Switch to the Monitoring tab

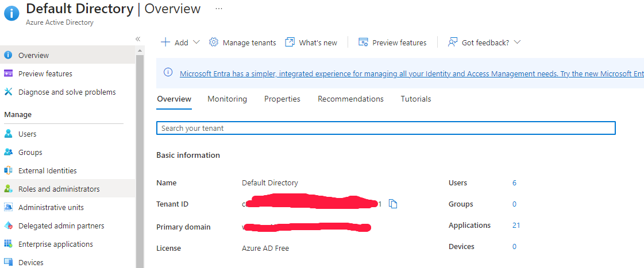tap(227, 99)
